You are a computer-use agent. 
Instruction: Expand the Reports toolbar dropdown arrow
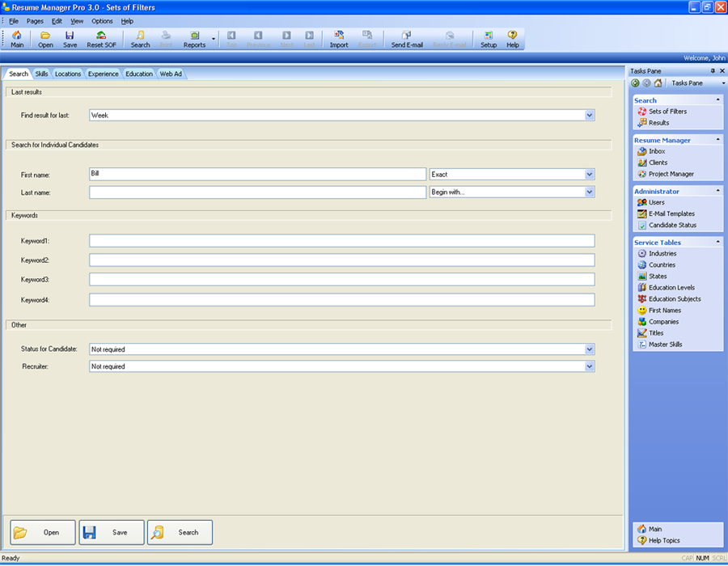point(214,40)
